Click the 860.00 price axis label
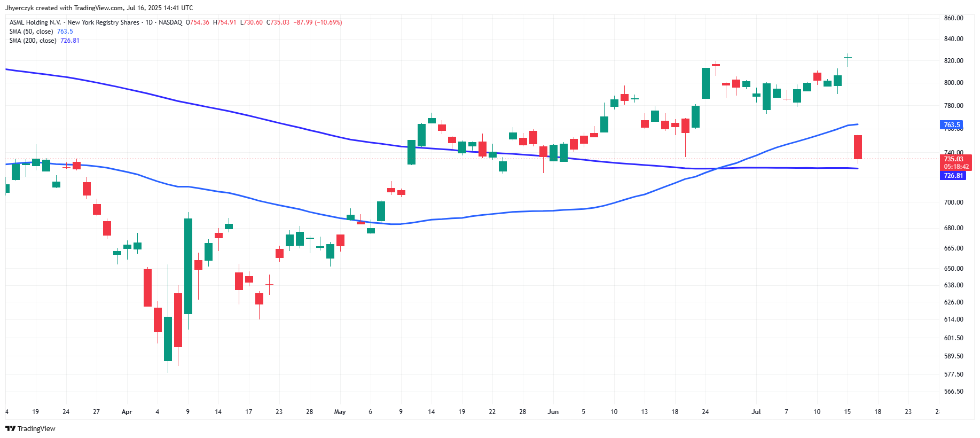 [x=953, y=18]
